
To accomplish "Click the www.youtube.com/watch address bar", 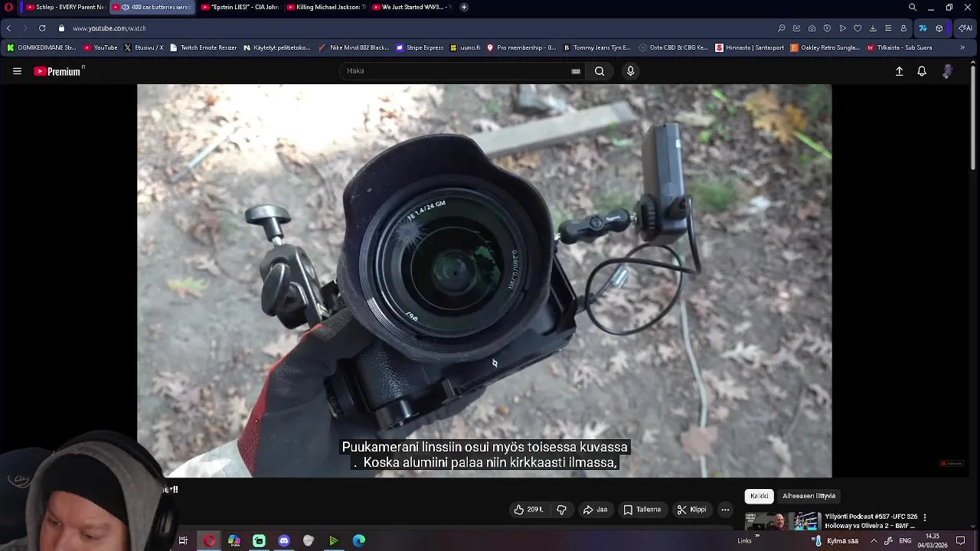I will click(109, 28).
